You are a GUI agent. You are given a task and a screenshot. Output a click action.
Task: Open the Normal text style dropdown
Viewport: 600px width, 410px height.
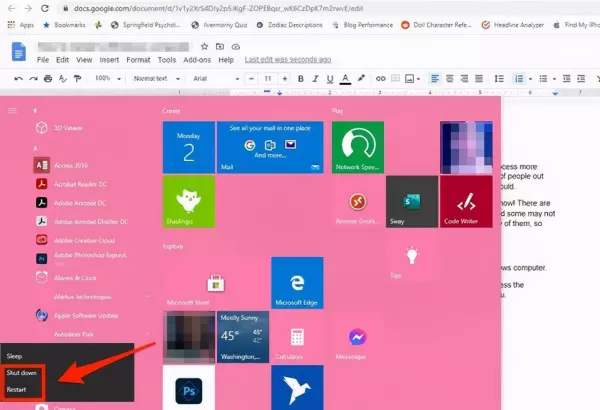click(x=157, y=78)
